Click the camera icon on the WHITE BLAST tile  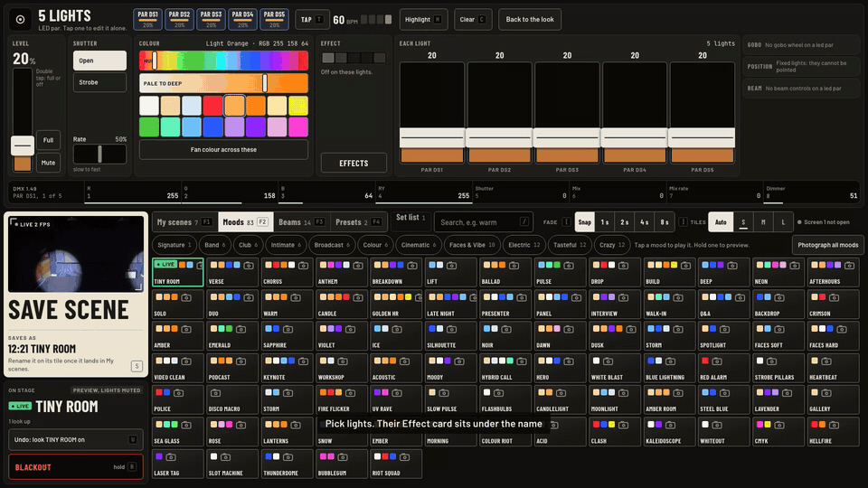608,361
